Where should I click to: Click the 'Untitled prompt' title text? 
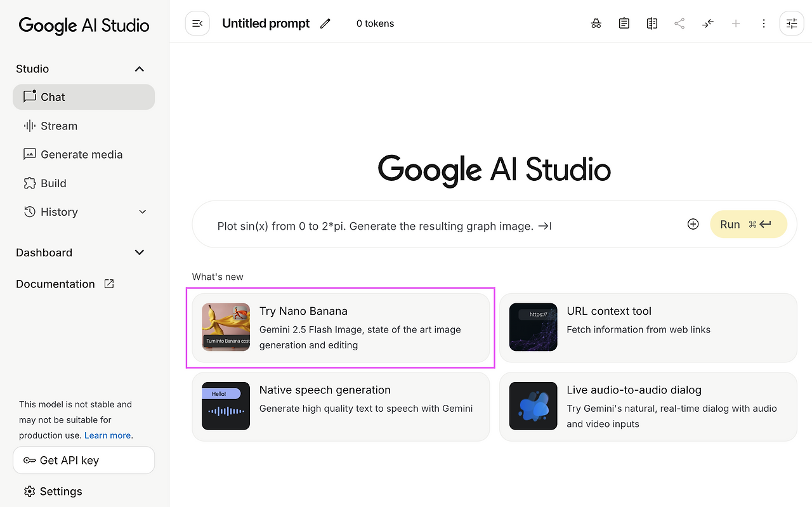[x=266, y=23]
